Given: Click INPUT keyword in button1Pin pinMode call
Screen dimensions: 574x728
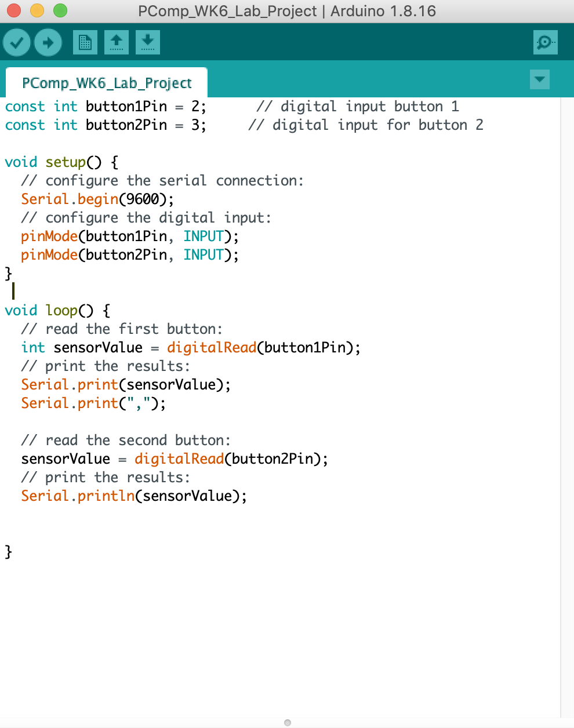Looking at the screenshot, I should pyautogui.click(x=204, y=236).
